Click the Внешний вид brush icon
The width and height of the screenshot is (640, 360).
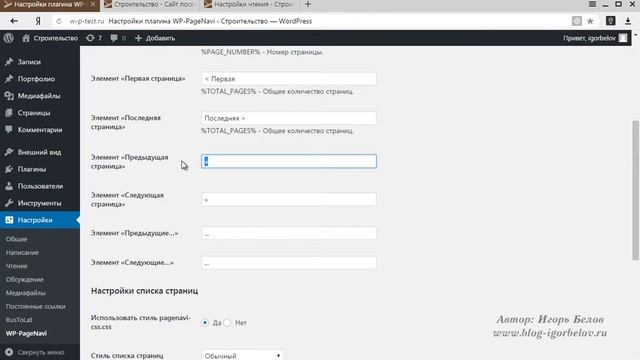9,152
